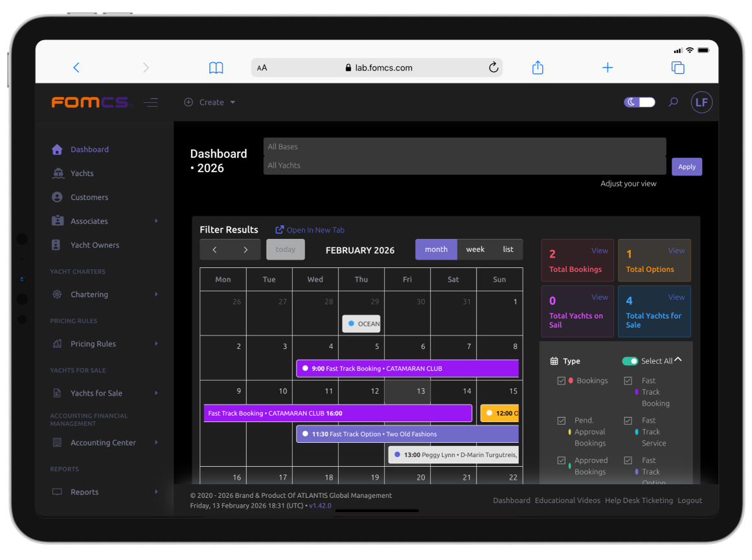
Task: Click the All Bases filter field
Action: click(x=464, y=147)
